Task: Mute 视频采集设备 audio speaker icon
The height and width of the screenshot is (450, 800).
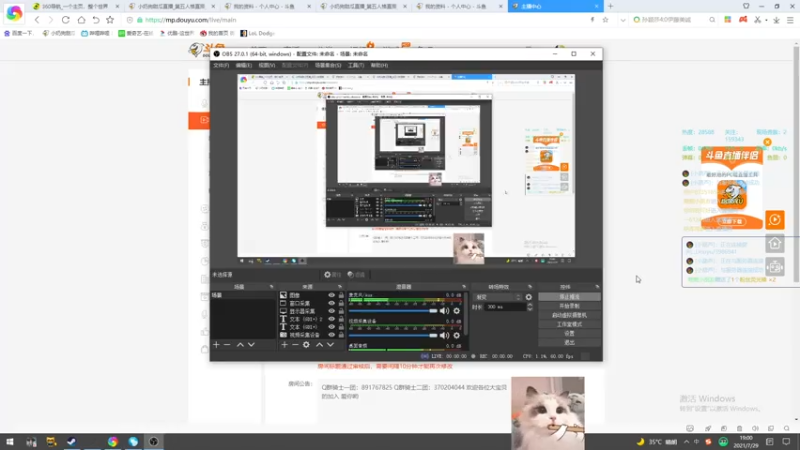Action: pyautogui.click(x=444, y=335)
